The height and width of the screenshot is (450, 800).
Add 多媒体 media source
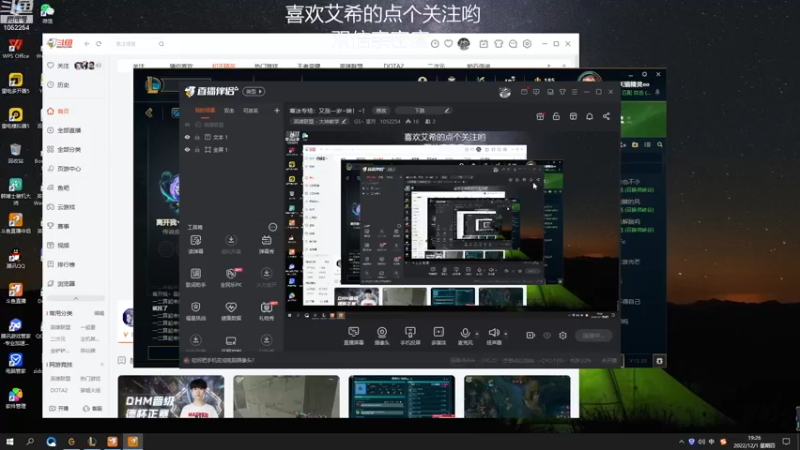click(438, 336)
